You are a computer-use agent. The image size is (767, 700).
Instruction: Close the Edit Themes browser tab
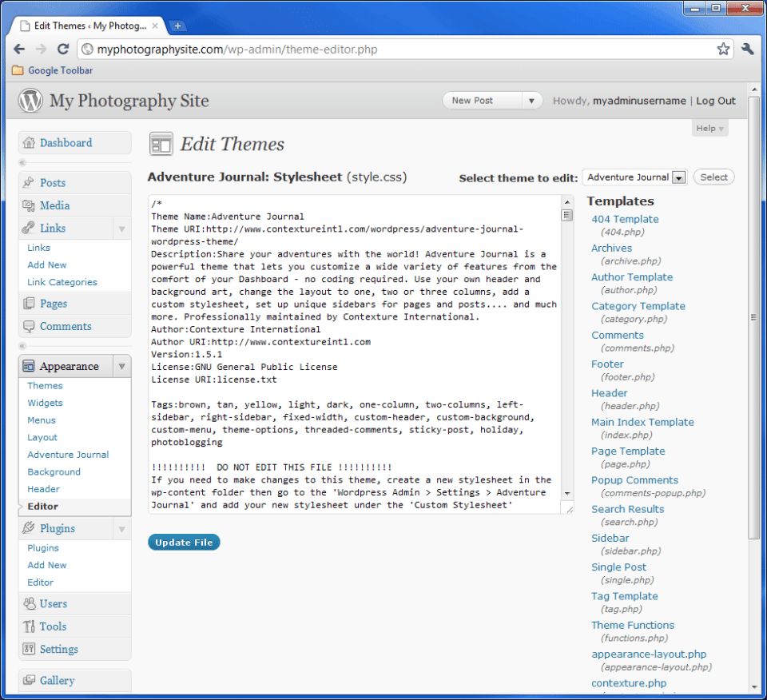(x=154, y=26)
